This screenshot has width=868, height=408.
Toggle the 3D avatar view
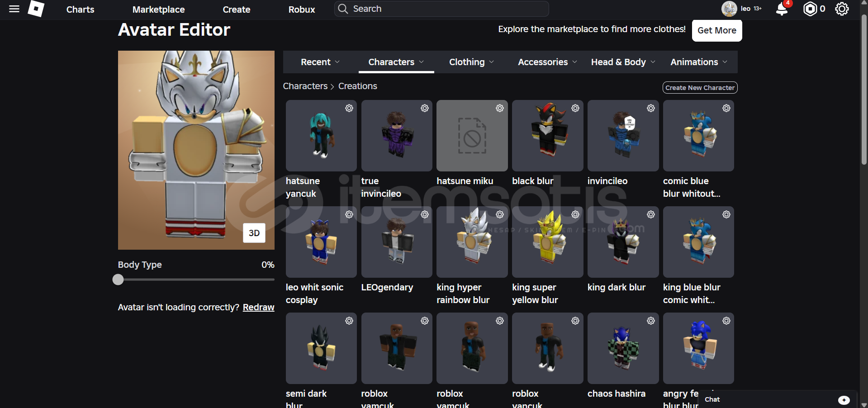pyautogui.click(x=254, y=233)
